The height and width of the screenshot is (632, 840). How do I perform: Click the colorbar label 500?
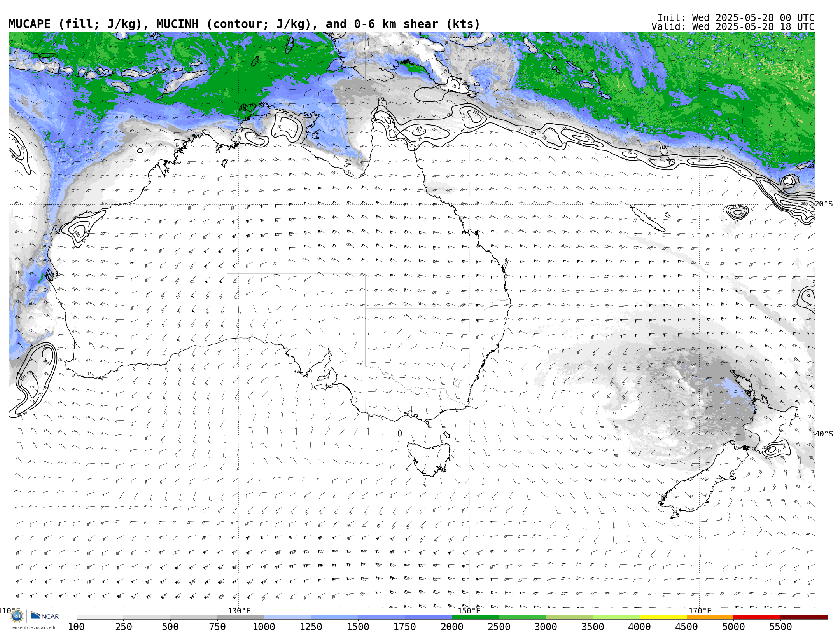pos(170,627)
